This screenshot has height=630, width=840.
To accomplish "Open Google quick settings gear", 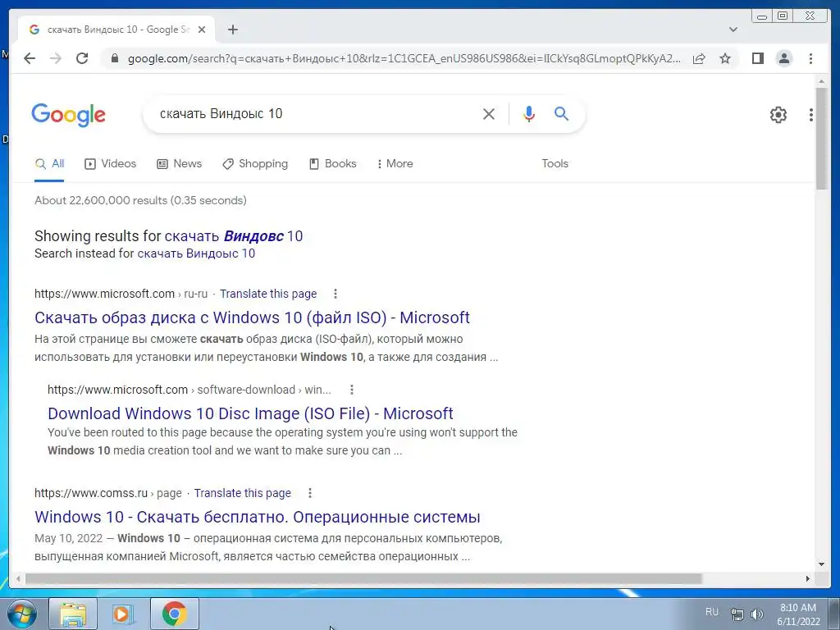I will 778,114.
